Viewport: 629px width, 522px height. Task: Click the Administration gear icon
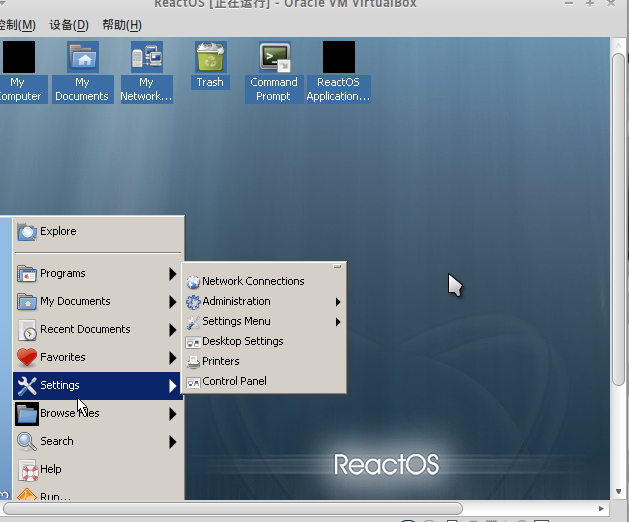(x=193, y=302)
